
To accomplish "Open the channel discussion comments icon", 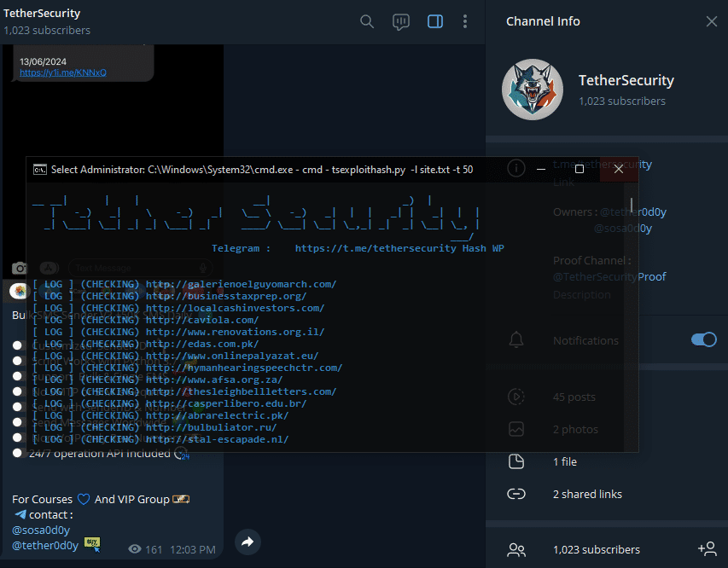I will 400,22.
